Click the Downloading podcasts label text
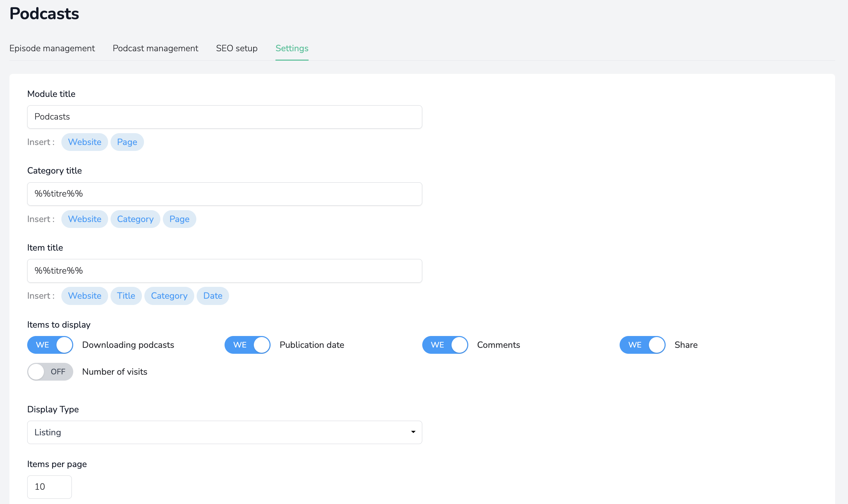The height and width of the screenshot is (504, 848). pyautogui.click(x=128, y=345)
